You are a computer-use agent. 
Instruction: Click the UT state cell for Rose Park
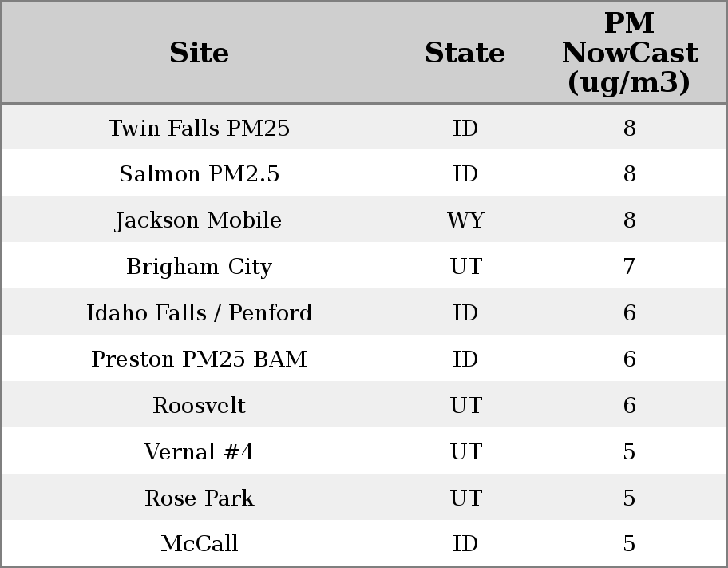(x=465, y=498)
